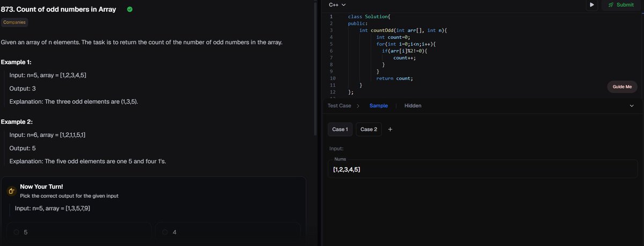Click 'Now Your Turn!' heading

click(41, 187)
